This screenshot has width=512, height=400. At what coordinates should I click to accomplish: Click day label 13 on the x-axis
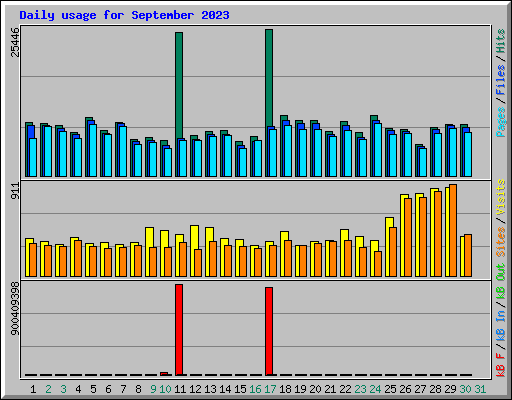coord(210,389)
